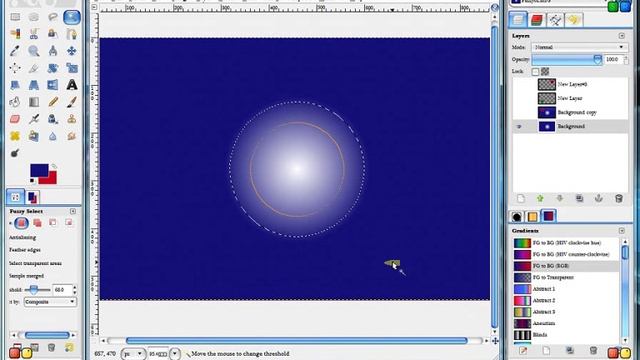Toggle the Lock pixels checkbox
Viewport: 640px width, 360px height.
click(x=536, y=71)
